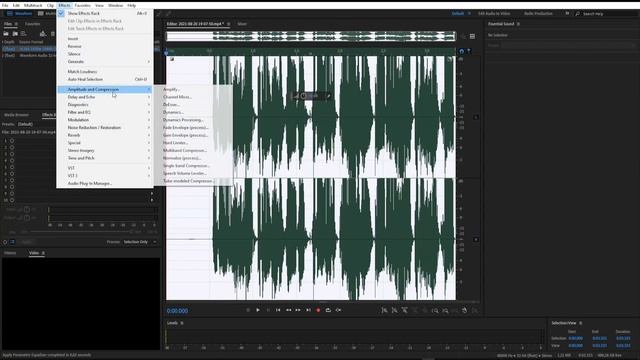Expand Delay and Echo submenu
Screen dimensions: 640x360
(x=105, y=97)
